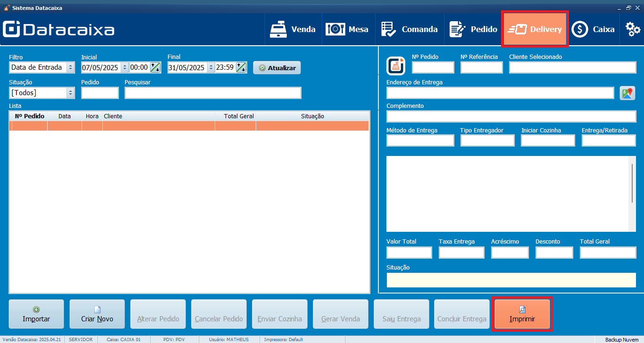Click the Criar Novo button

pyautogui.click(x=97, y=314)
